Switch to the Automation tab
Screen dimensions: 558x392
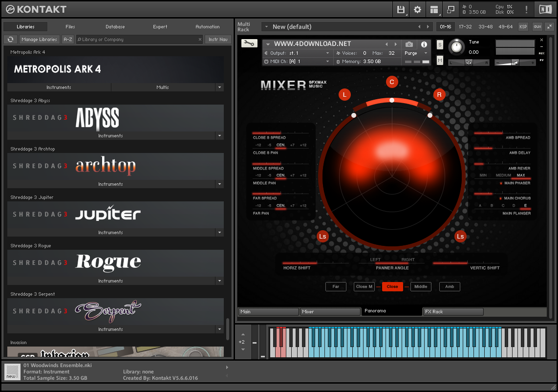click(208, 27)
